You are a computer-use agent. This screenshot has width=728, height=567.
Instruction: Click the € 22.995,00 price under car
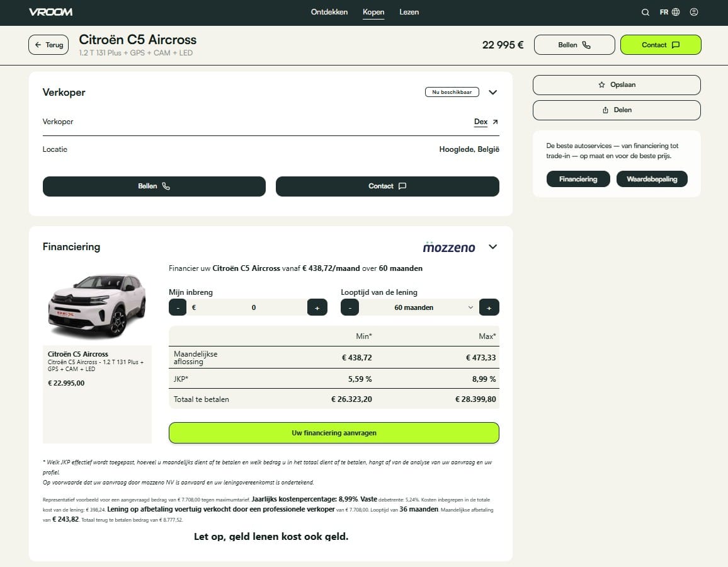tap(66, 383)
